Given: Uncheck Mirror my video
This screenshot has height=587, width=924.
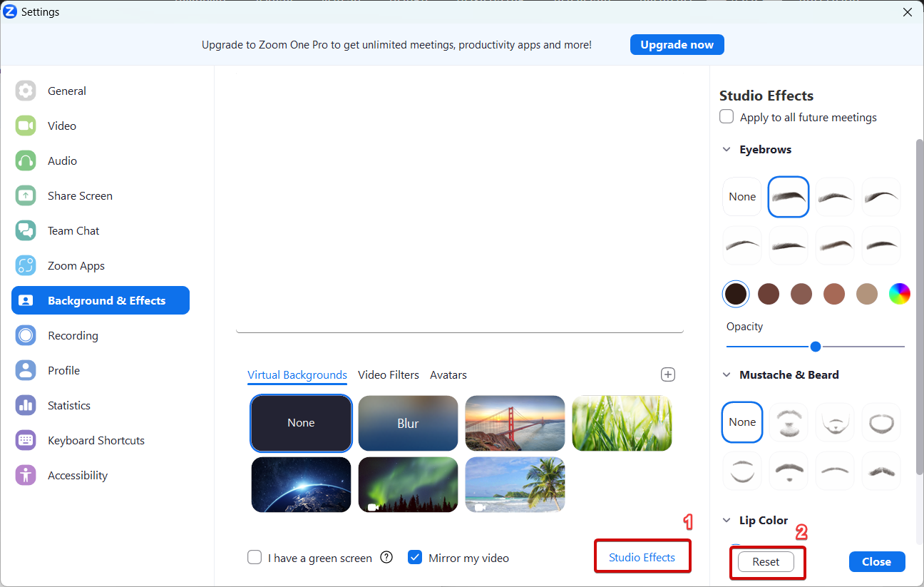Looking at the screenshot, I should [415, 558].
